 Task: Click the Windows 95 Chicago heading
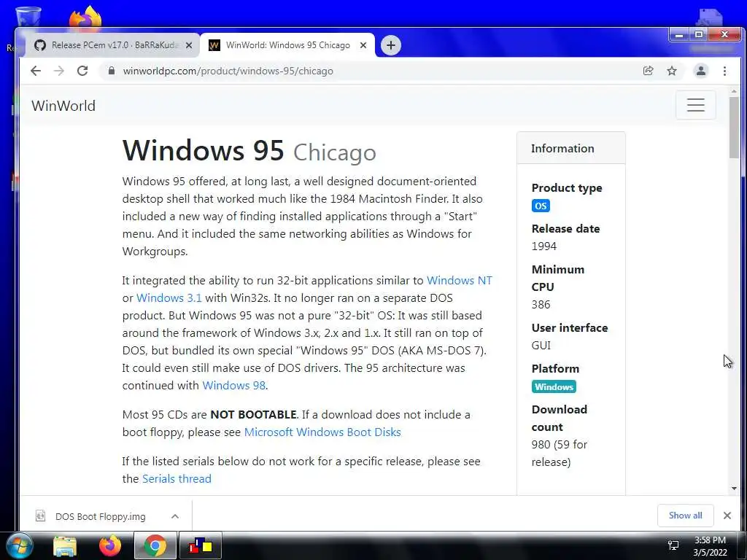[x=249, y=151]
